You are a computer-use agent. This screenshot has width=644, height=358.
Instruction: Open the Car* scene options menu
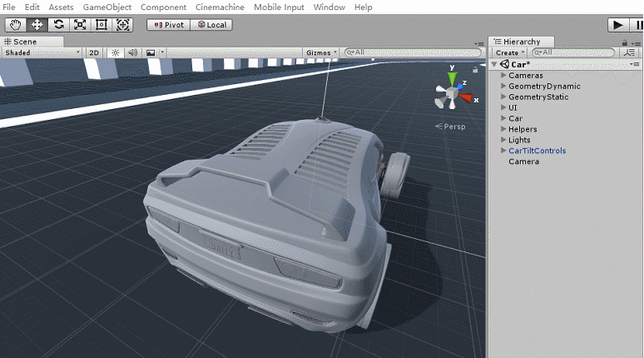pyautogui.click(x=635, y=64)
